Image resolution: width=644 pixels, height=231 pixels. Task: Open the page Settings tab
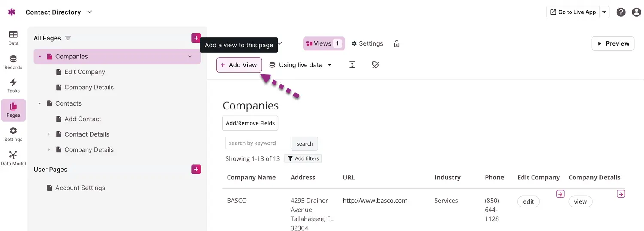pos(367,43)
